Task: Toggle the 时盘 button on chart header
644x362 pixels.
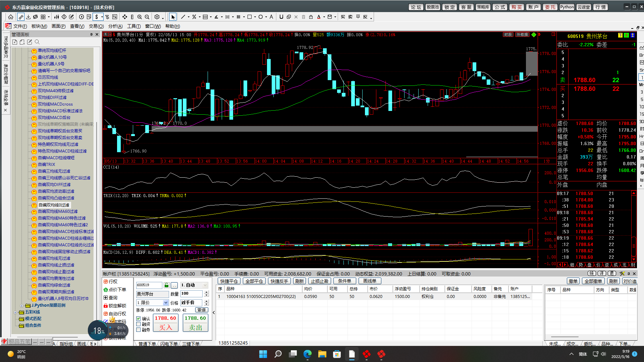Action: coord(508,35)
